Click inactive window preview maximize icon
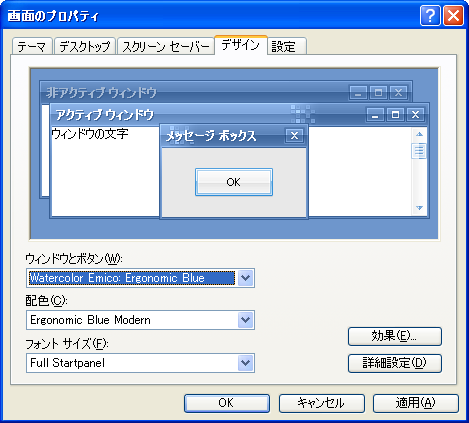469x423 pixels. click(x=378, y=93)
